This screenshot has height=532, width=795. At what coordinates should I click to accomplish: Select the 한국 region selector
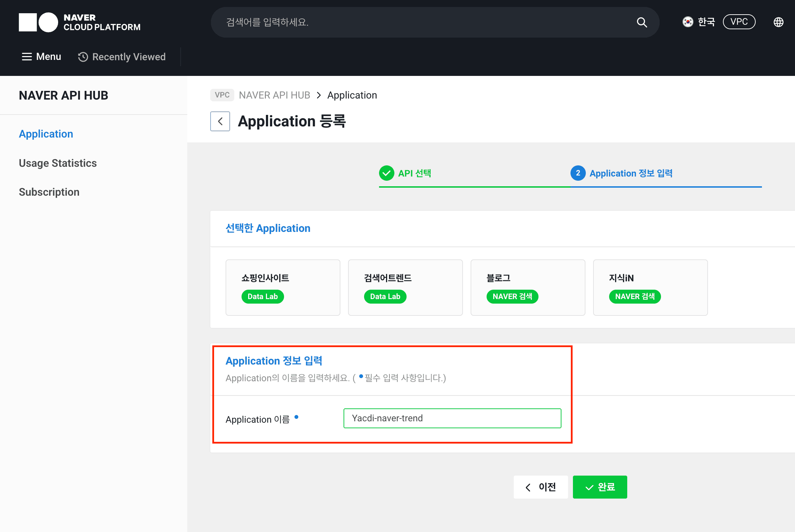(x=699, y=22)
